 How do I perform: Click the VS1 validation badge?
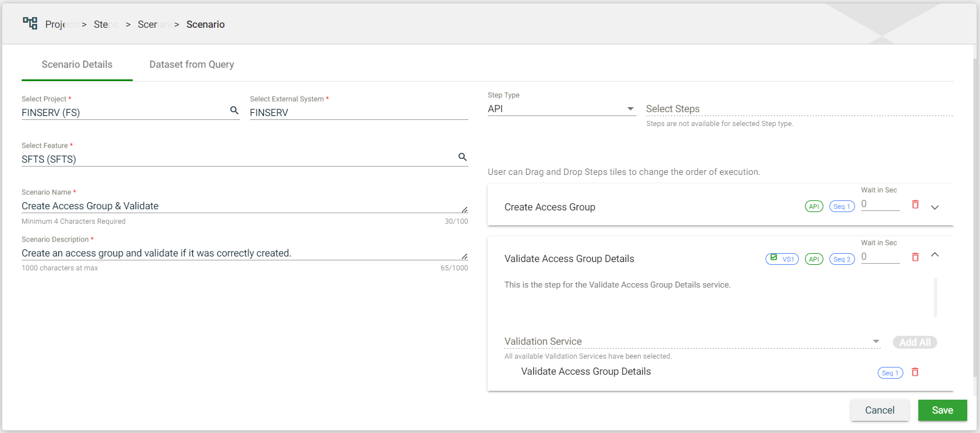[782, 259]
